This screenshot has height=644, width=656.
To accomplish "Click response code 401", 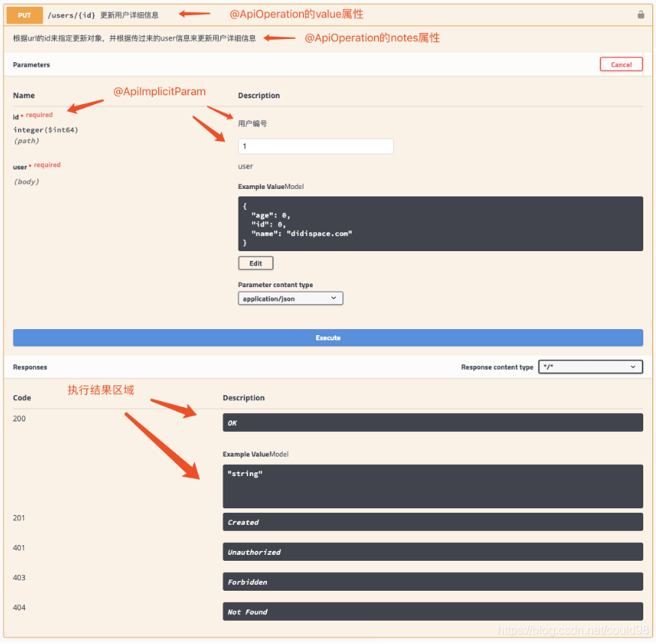I will 19,548.
